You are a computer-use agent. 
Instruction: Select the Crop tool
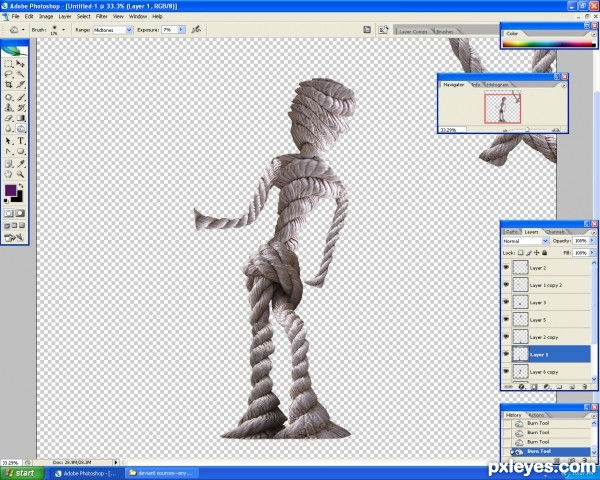(9, 84)
